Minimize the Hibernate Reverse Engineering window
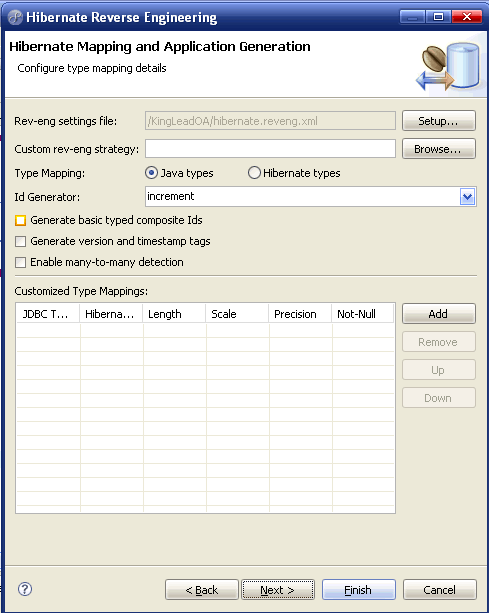 [412, 17]
